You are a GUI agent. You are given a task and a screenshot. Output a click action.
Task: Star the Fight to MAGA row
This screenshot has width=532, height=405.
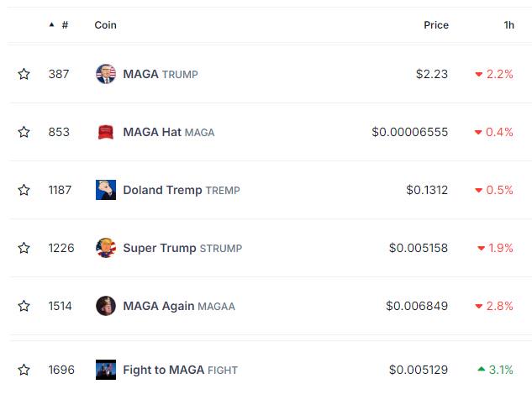[x=24, y=369]
